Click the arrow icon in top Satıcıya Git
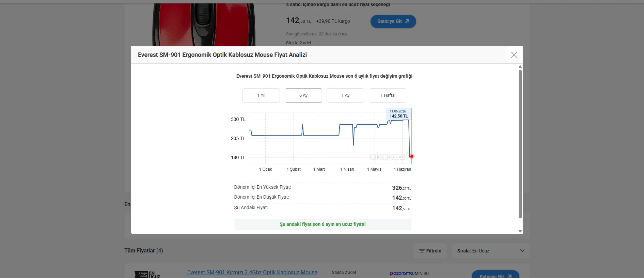 point(407,21)
